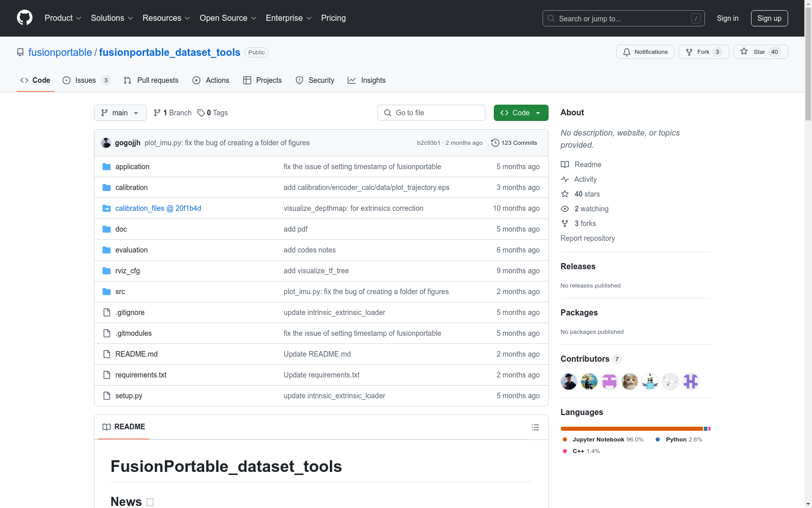View 123 Commits history
This screenshot has height=508, width=812.
tap(514, 143)
